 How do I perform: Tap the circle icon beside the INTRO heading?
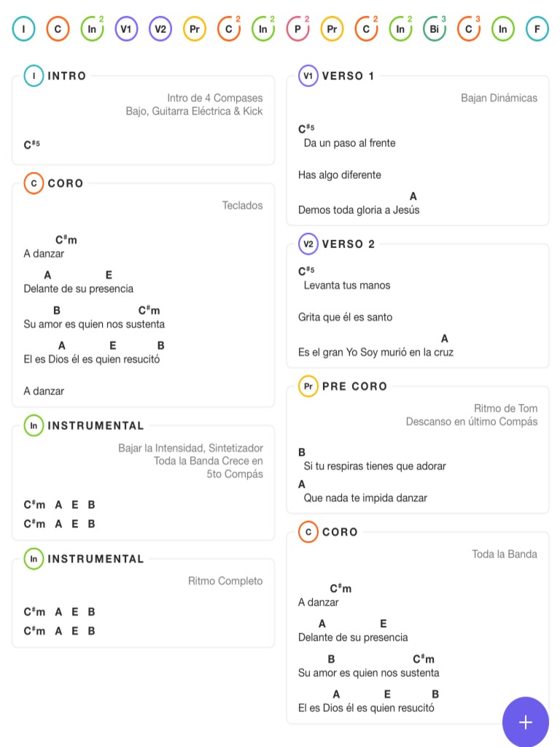pyautogui.click(x=34, y=76)
